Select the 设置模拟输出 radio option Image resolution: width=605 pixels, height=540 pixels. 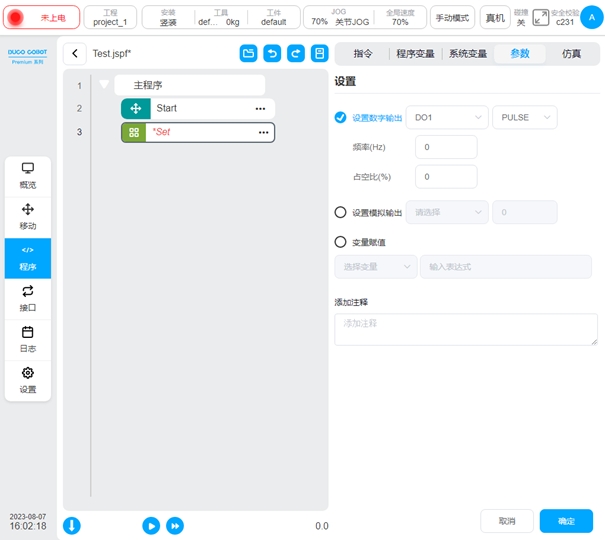pyautogui.click(x=341, y=212)
